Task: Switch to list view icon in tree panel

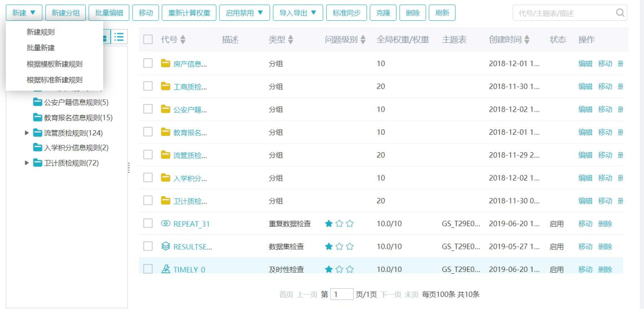Action: click(119, 37)
